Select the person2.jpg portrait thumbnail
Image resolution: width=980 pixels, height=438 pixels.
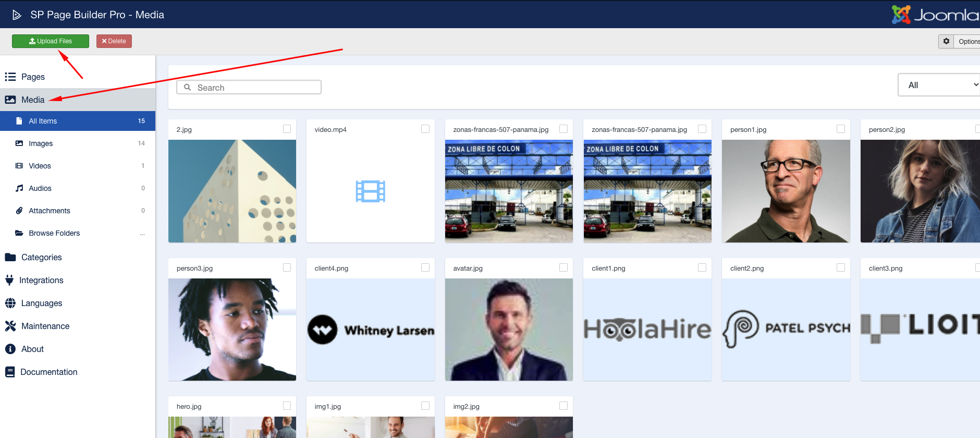tap(920, 191)
